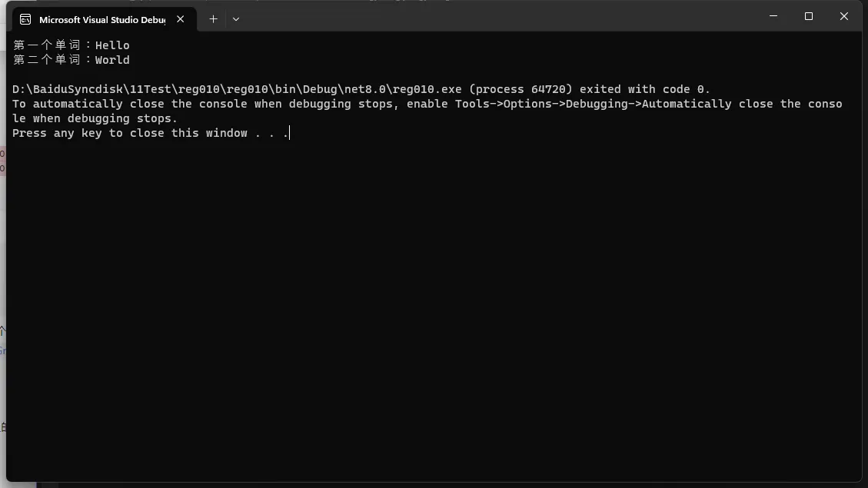Click the blinking text cursor after prompt
Image resolution: width=868 pixels, height=488 pixels.
290,133
